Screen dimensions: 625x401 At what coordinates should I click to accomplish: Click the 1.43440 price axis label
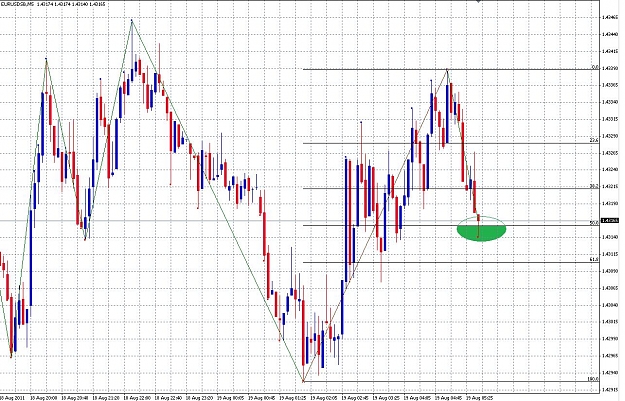pos(610,34)
